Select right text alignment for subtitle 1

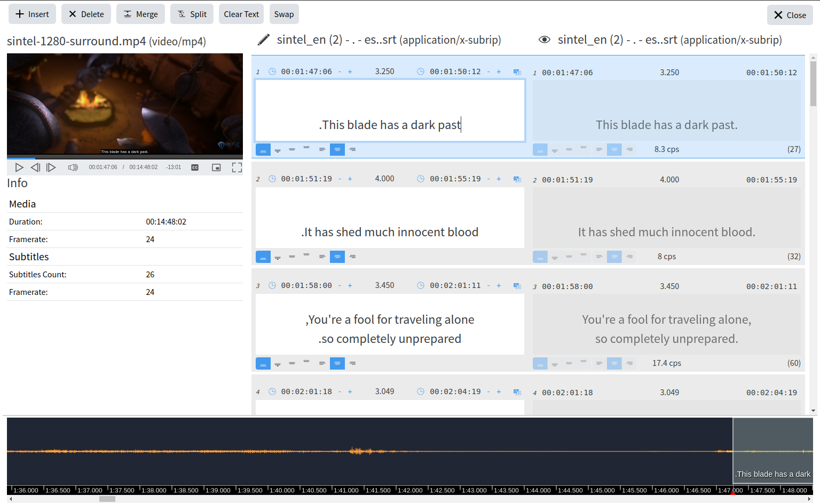(x=352, y=150)
